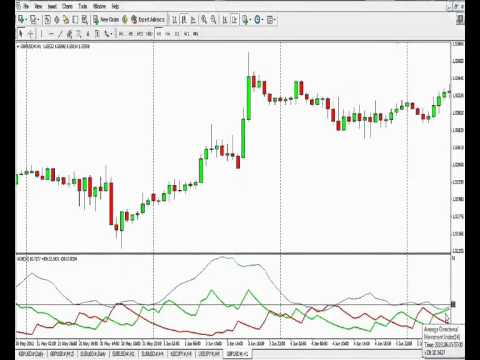The image size is (480, 360).
Task: Open the View menu
Action: [x=38, y=6]
